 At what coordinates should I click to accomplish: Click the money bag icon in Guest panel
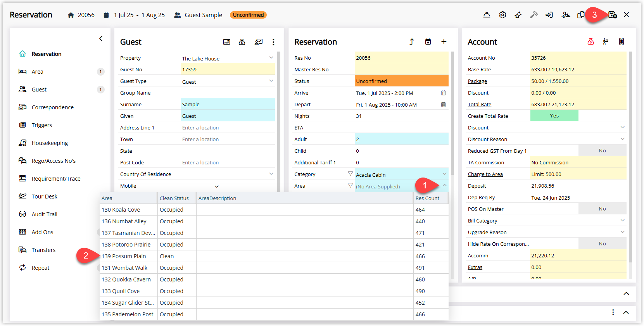coord(242,42)
